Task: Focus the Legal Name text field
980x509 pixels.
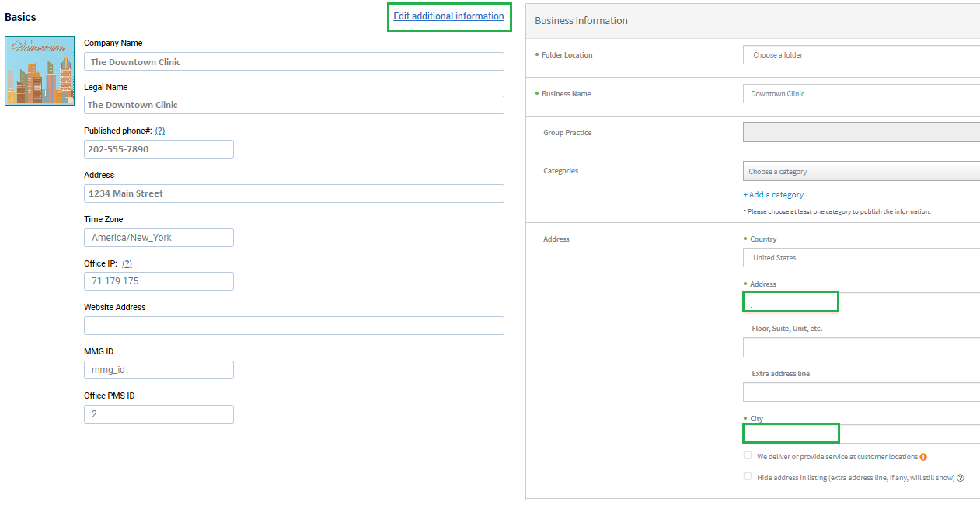Action: [294, 105]
